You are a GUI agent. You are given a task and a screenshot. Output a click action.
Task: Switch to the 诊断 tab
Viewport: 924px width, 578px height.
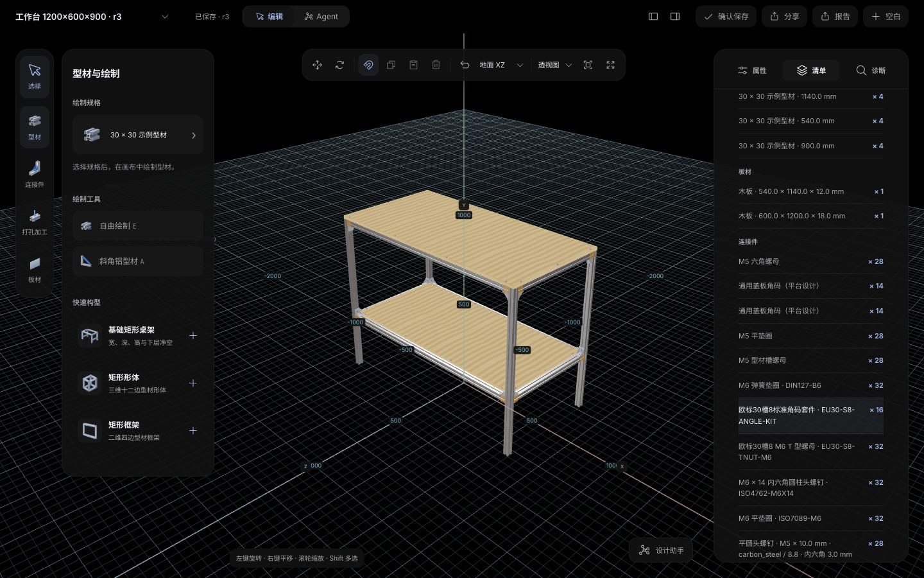pos(871,71)
